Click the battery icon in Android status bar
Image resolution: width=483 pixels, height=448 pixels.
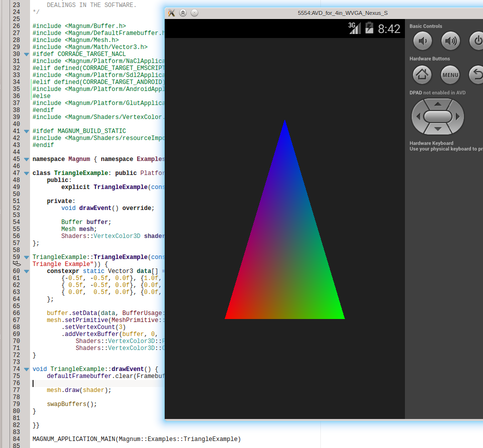[369, 28]
